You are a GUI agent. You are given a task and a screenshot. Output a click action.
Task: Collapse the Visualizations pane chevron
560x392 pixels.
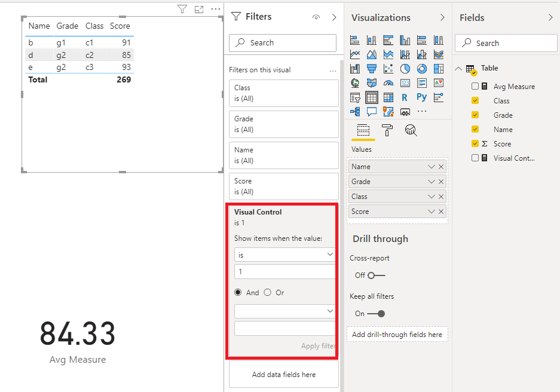pyautogui.click(x=442, y=17)
